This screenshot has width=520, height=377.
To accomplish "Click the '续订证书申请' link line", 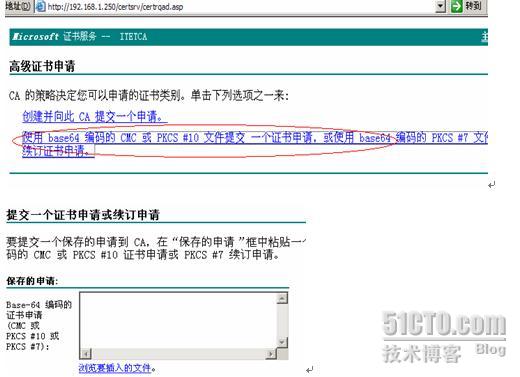I will pos(58,151).
